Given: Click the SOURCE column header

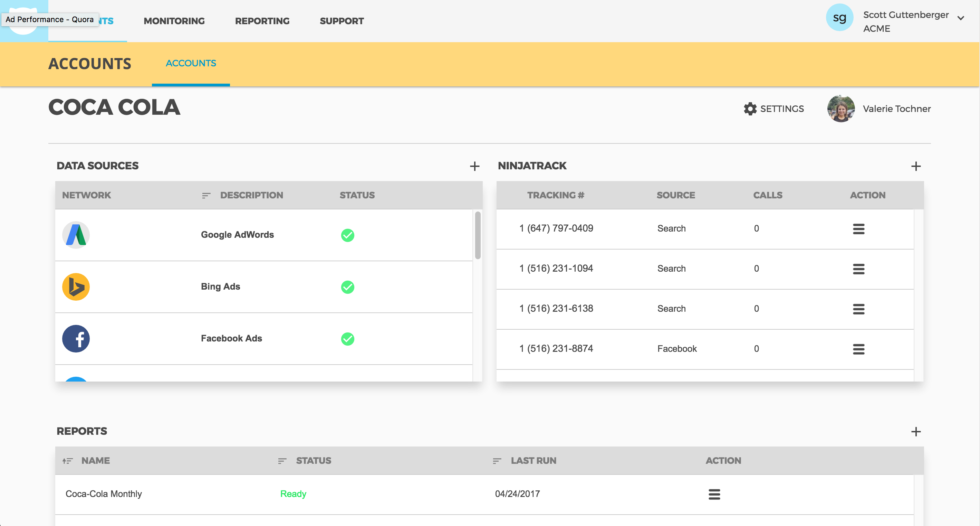Looking at the screenshot, I should click(675, 195).
